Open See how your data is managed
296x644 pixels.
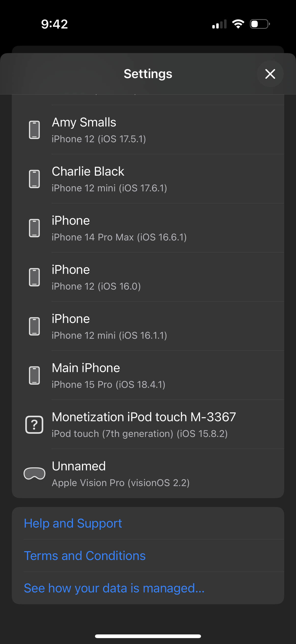click(x=114, y=588)
